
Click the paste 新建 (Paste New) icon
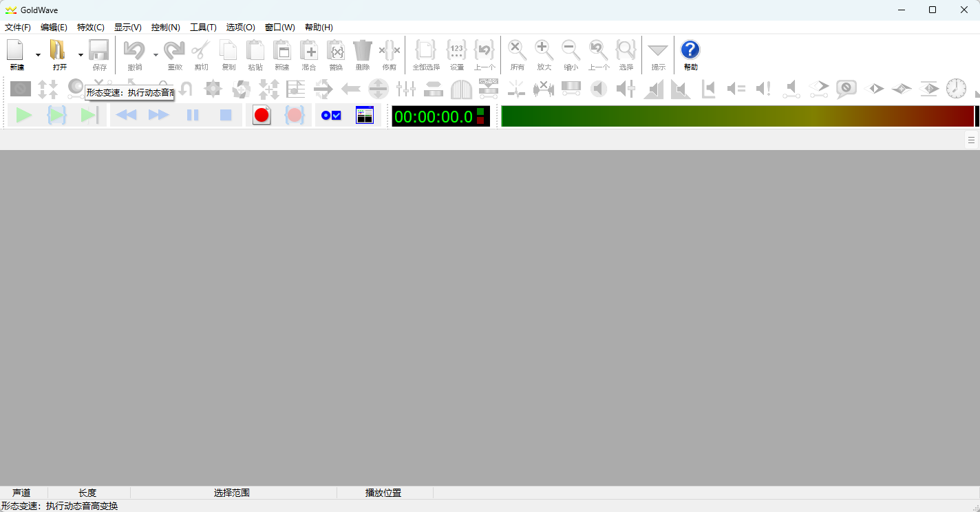point(282,54)
